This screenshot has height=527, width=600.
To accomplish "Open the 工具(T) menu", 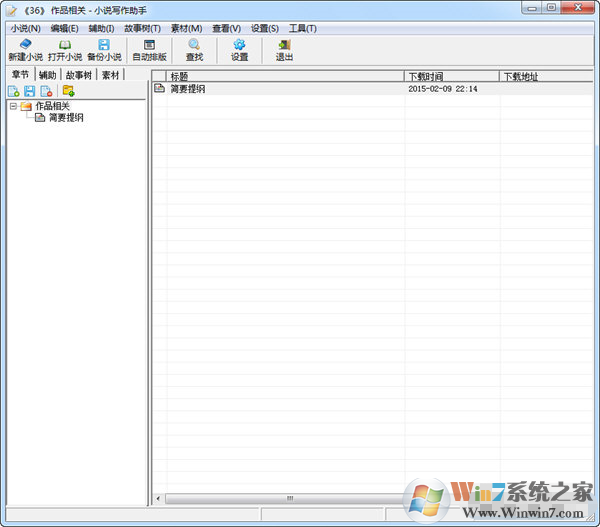I will pyautogui.click(x=303, y=28).
